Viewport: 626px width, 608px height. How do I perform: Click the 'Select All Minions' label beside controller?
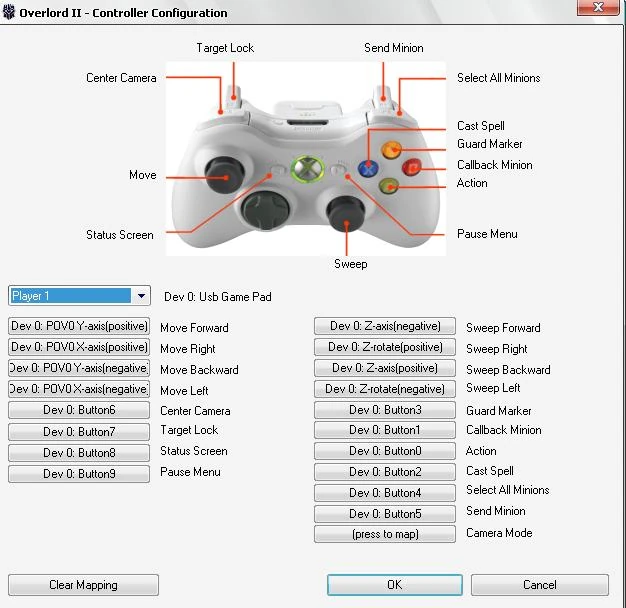click(x=499, y=78)
